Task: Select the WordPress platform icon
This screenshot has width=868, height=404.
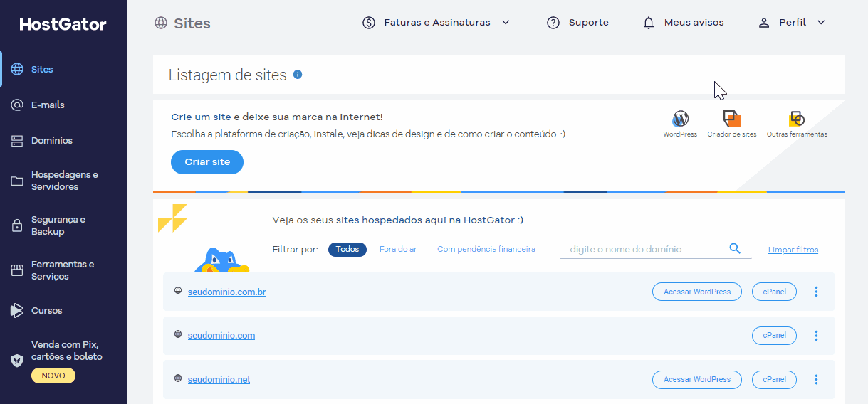Action: pos(680,119)
